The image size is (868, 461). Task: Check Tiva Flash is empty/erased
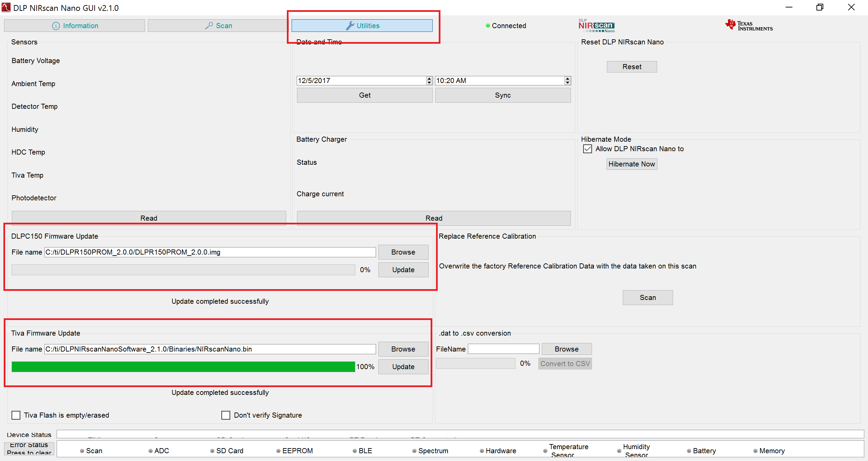[16, 415]
